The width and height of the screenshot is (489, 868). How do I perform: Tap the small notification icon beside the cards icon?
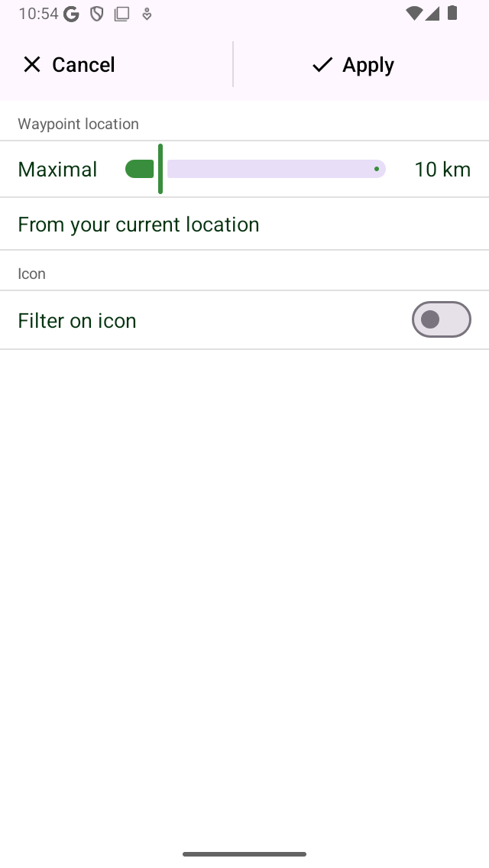click(x=147, y=15)
